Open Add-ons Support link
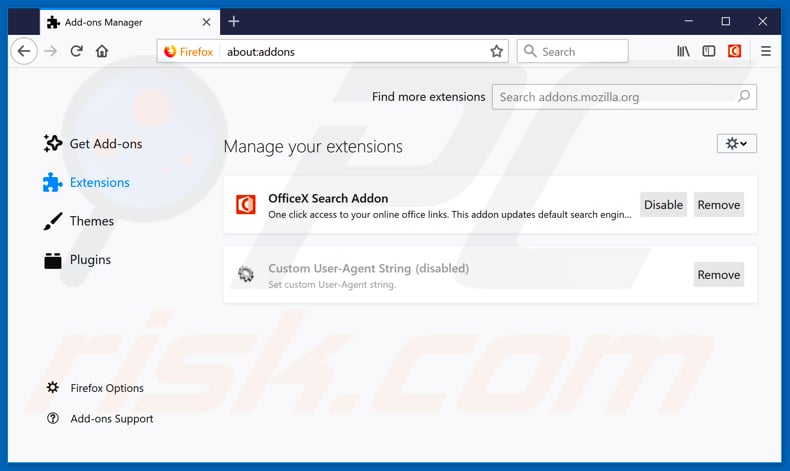The image size is (790, 471). point(100,419)
